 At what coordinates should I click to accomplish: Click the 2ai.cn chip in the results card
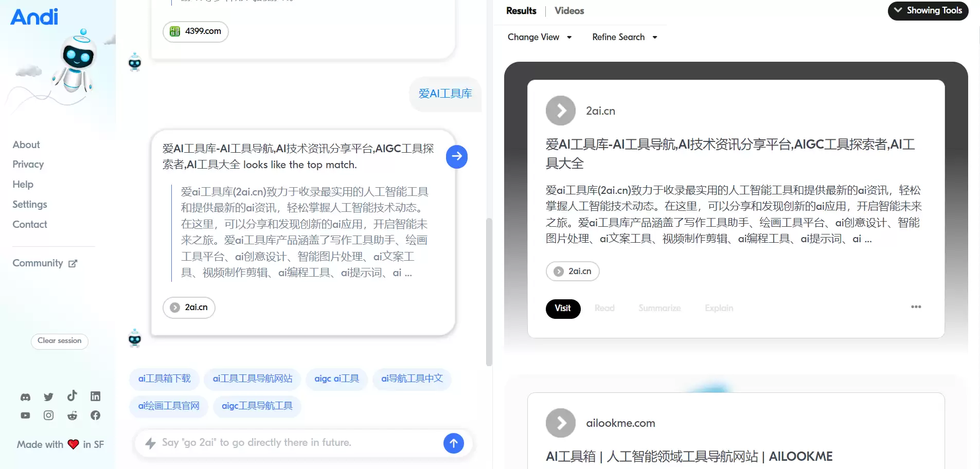pos(573,271)
